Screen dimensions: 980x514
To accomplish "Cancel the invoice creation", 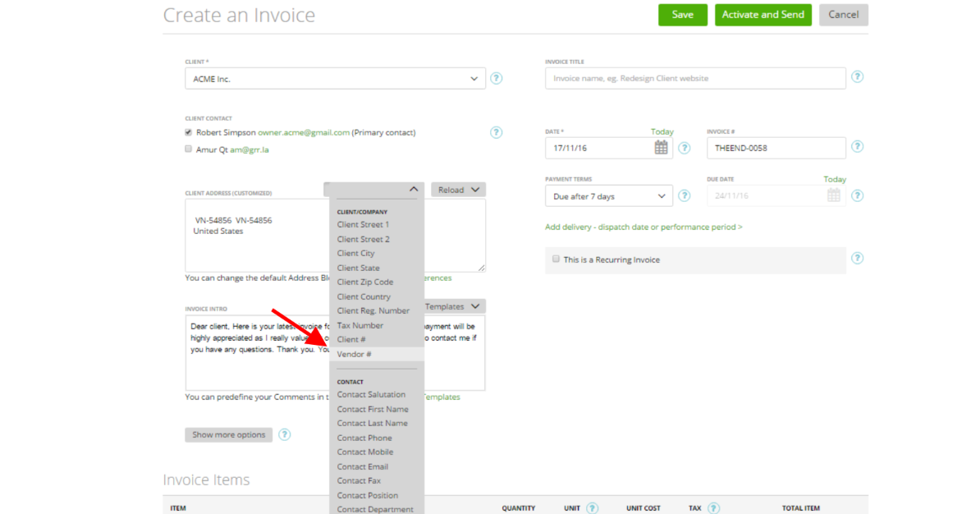I will click(844, 15).
